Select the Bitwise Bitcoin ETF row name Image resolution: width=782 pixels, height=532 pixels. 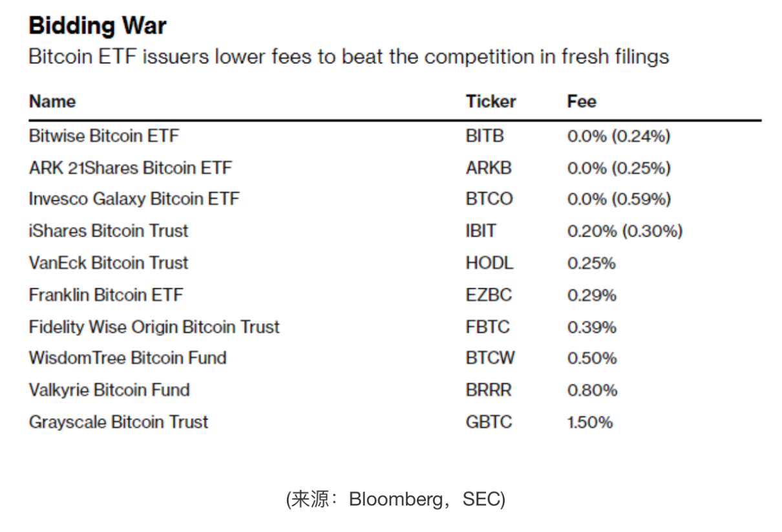(x=103, y=136)
